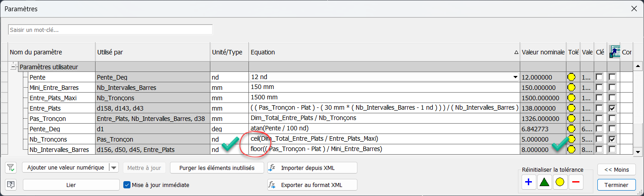Open the Pente equation dropdown arrow
This screenshot has width=644, height=196.
[x=515, y=77]
